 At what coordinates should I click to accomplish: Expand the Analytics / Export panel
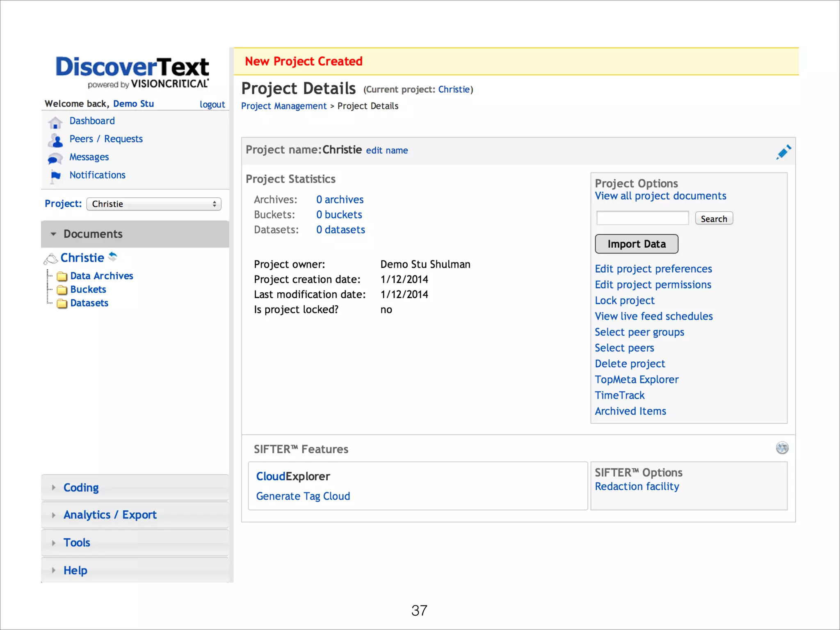coord(110,515)
